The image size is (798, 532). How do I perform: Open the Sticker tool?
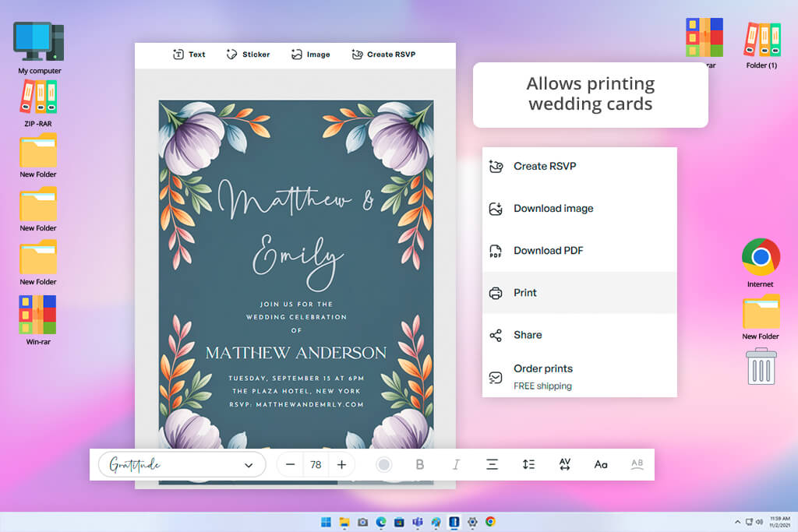click(248, 55)
